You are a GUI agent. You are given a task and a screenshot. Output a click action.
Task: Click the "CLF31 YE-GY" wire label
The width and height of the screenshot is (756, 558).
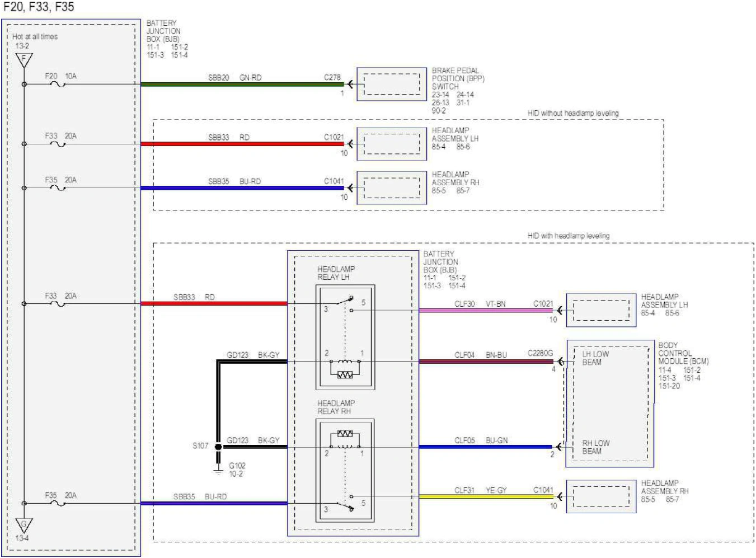tap(480, 490)
